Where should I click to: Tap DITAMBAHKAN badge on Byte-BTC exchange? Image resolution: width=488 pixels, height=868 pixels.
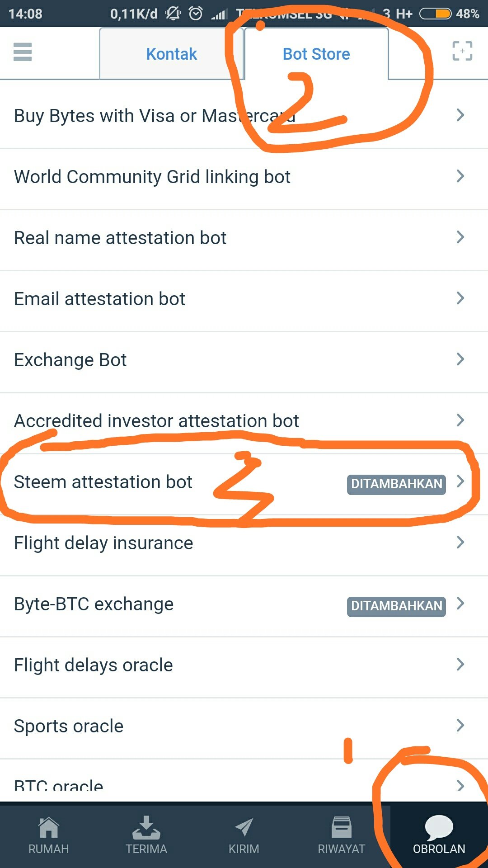point(396,606)
